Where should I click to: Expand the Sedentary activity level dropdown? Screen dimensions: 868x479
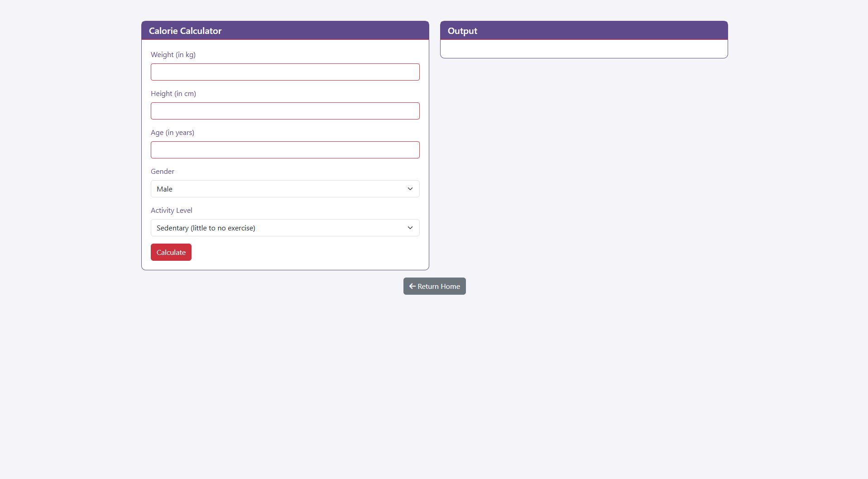[x=285, y=228]
